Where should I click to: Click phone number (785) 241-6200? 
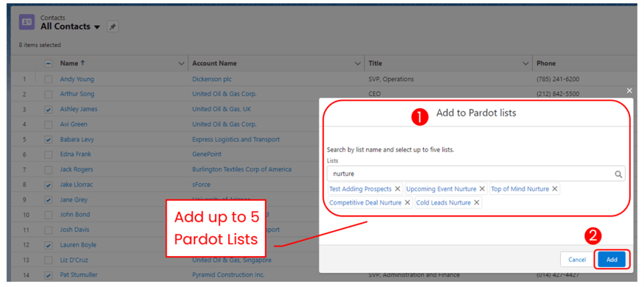558,79
